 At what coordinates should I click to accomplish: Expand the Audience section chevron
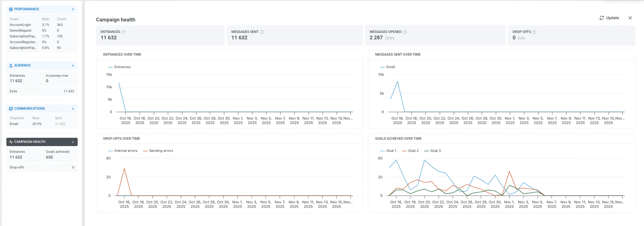click(73, 66)
